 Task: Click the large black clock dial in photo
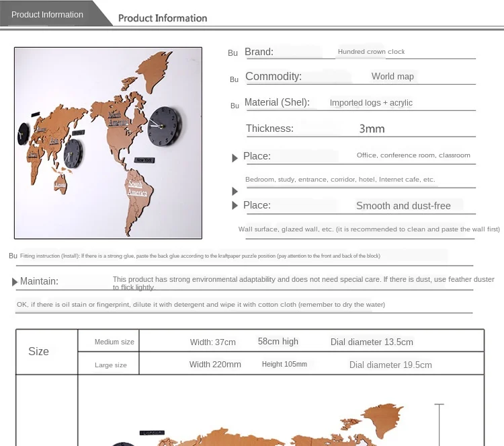[165, 126]
